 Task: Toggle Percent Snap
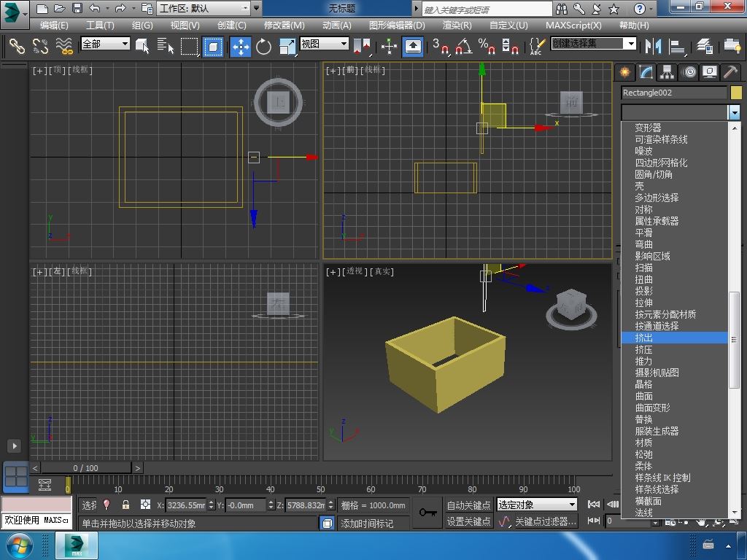pyautogui.click(x=487, y=46)
